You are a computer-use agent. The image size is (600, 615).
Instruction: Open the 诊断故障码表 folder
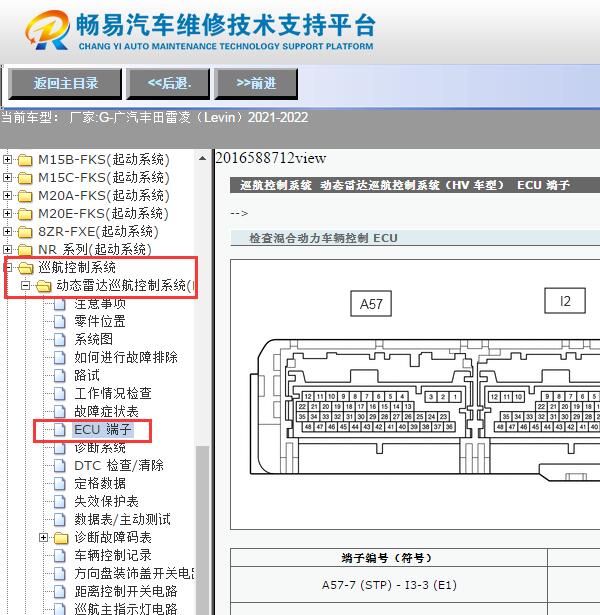coord(113,537)
